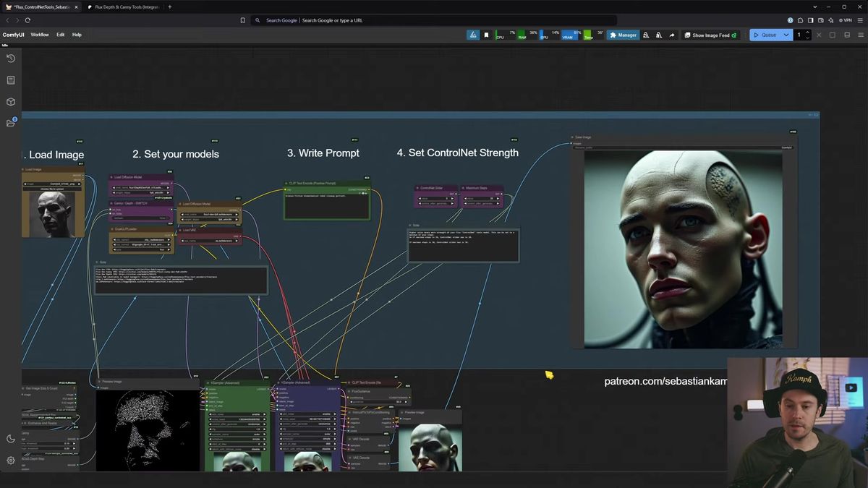Adjust the ControlNet Slider value widget
Viewport: 868px width, 488px height.
pos(436,198)
